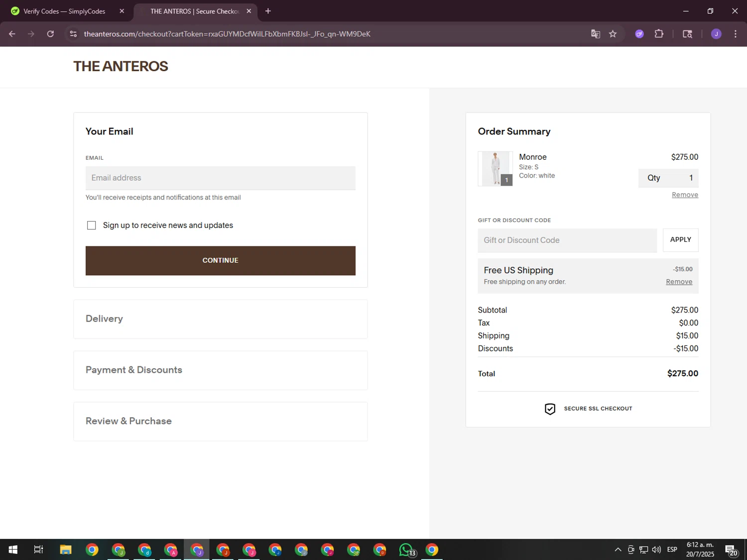This screenshot has width=747, height=560.
Task: Remove the Monroe item from order
Action: [x=685, y=195]
